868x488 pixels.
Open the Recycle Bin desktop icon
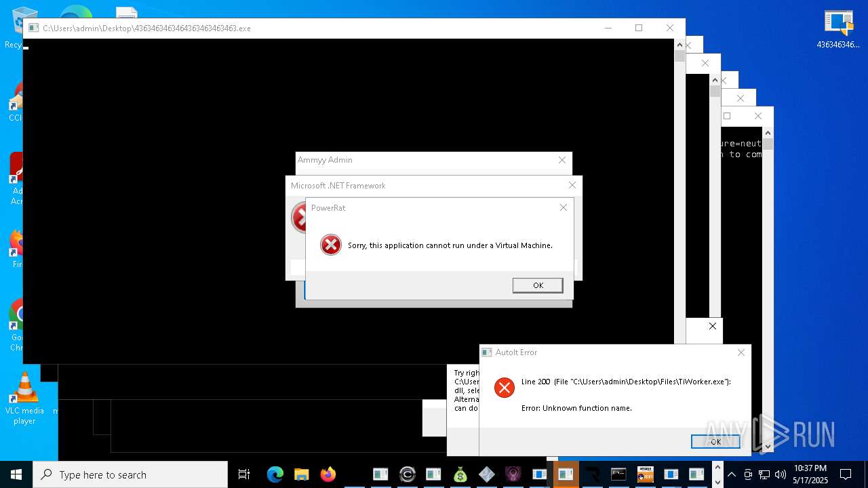coord(14,27)
